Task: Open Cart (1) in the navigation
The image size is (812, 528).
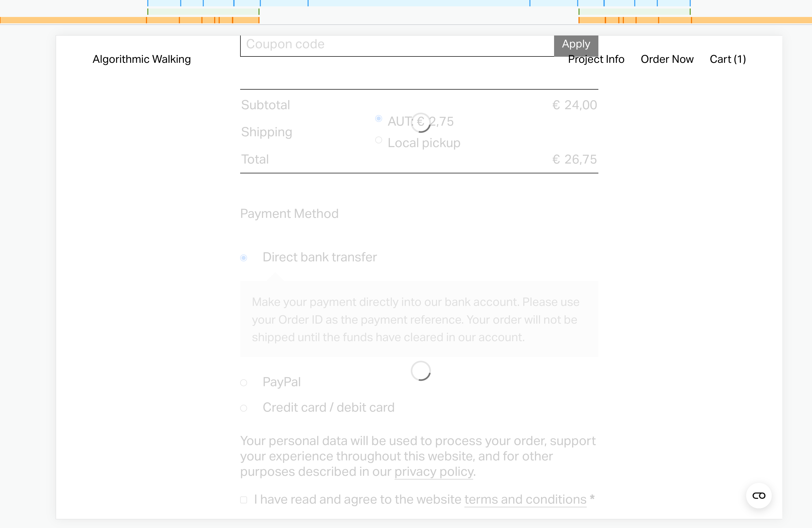Action: tap(728, 59)
